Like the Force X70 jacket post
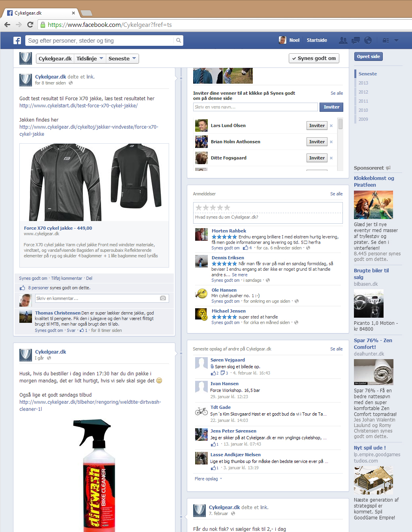The height and width of the screenshot is (532, 412). point(33,278)
